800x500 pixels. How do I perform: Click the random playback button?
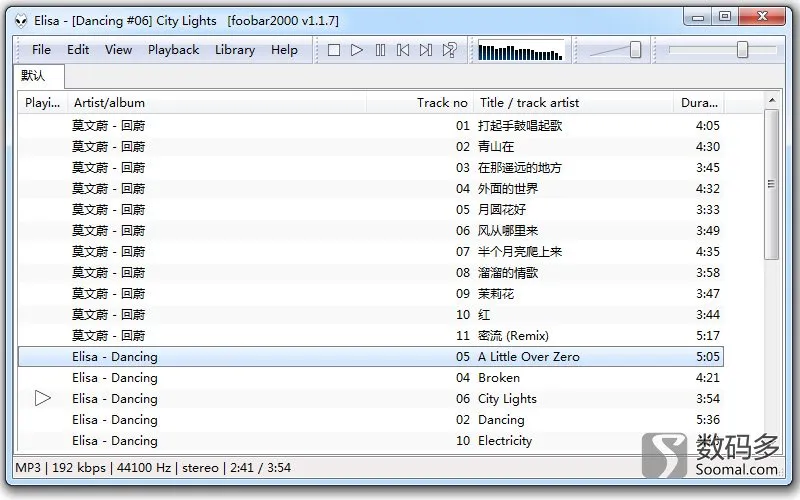[x=449, y=50]
